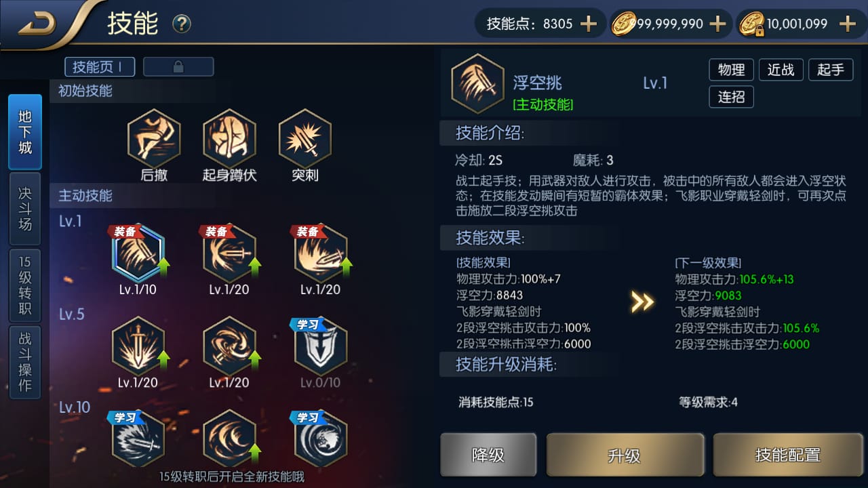Select the Lv.5 sword burst skill icon
868x488 pixels.
(x=138, y=346)
